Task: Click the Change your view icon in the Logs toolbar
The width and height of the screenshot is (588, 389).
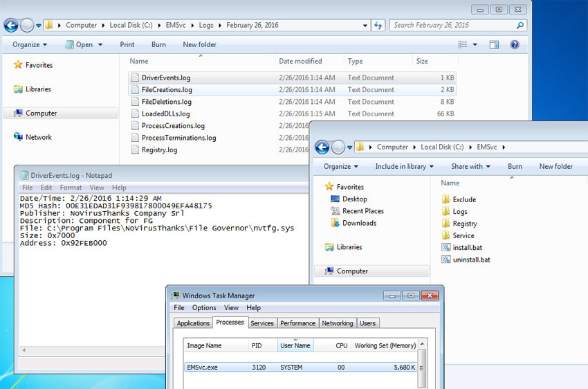Action: pyautogui.click(x=462, y=44)
